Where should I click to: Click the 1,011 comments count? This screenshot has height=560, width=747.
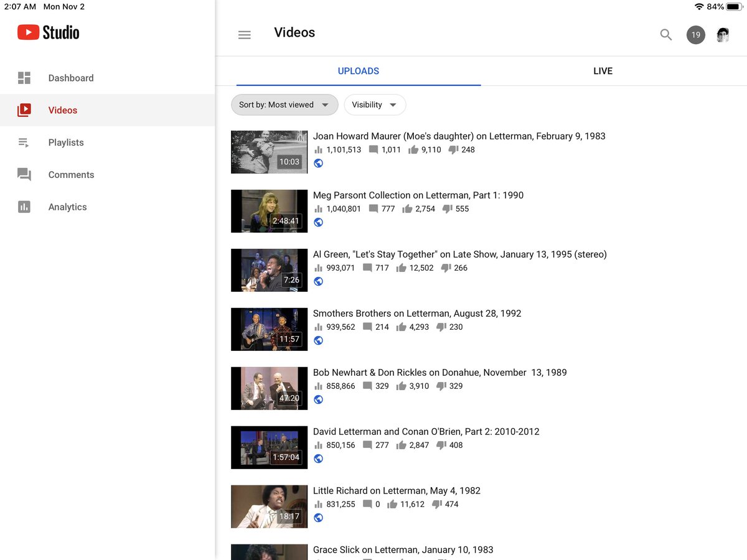coord(391,150)
